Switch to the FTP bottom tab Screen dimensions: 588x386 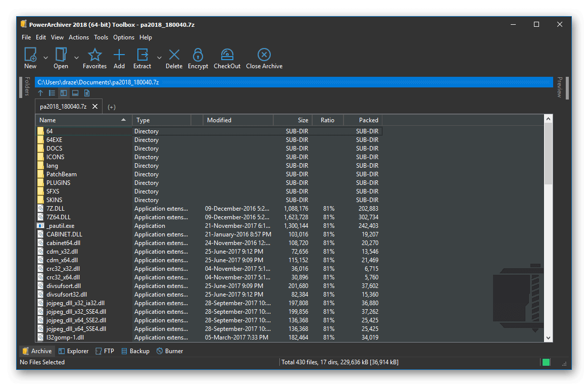105,351
